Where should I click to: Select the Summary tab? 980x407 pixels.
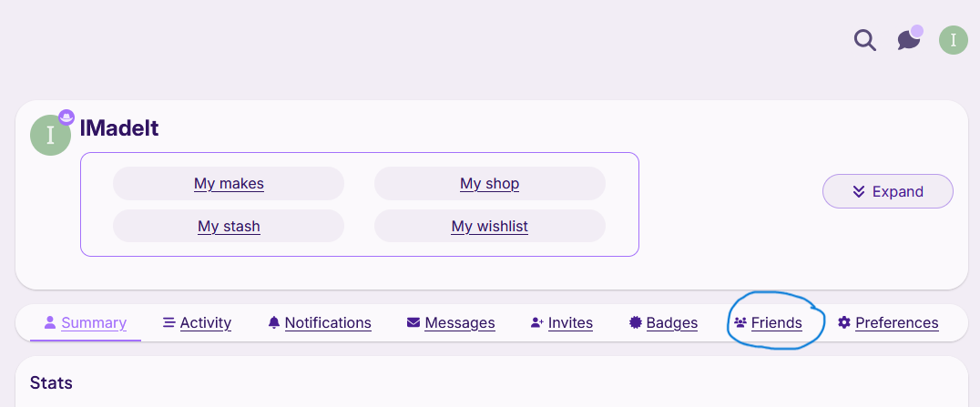(86, 322)
